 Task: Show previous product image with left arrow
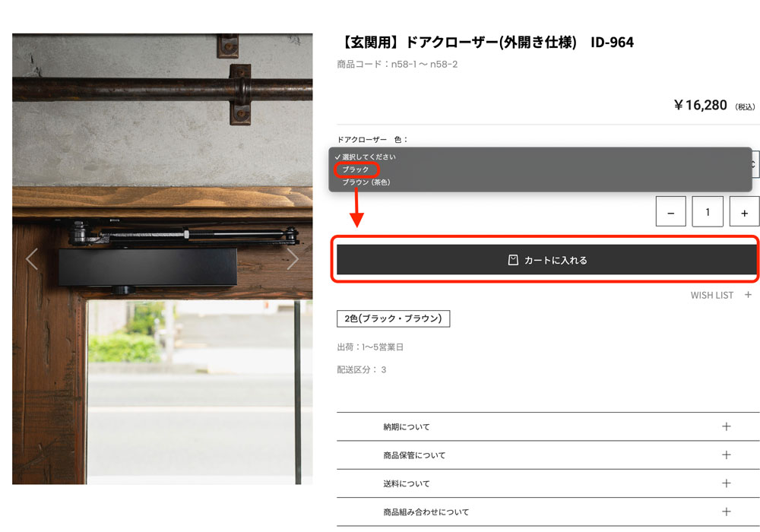click(32, 258)
